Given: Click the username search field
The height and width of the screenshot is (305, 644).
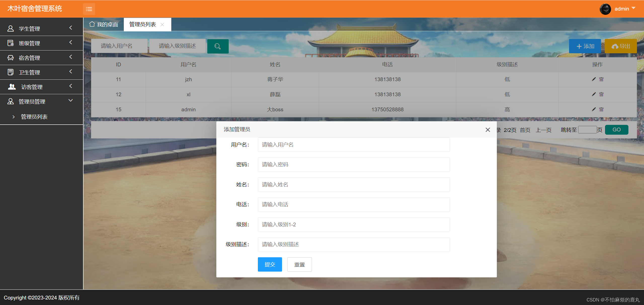Looking at the screenshot, I should point(119,46).
